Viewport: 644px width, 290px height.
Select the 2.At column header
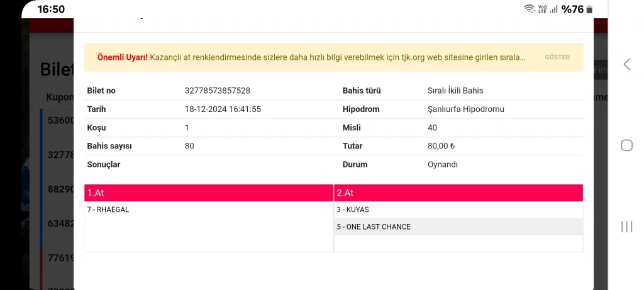[x=458, y=193]
